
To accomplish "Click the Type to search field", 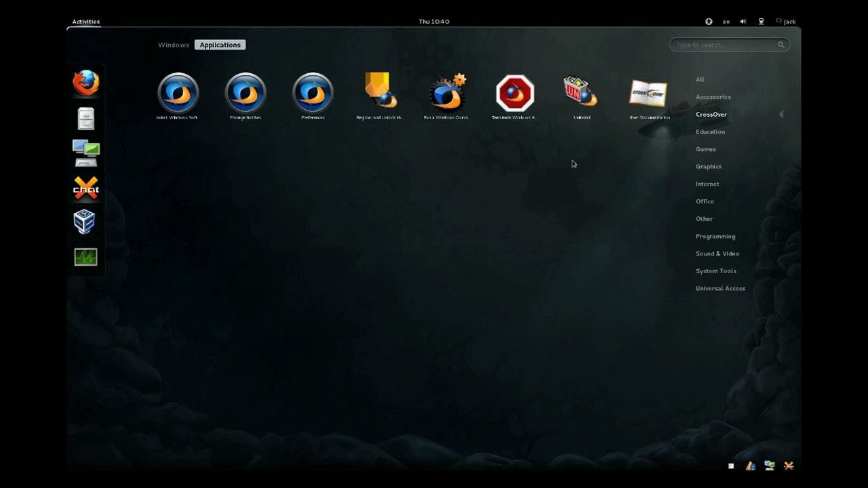I will [730, 45].
